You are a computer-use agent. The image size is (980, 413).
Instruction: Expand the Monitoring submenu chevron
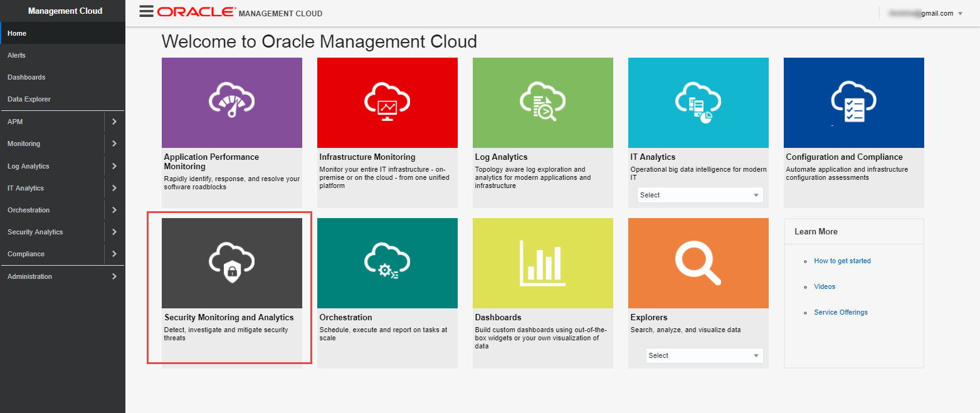pyautogui.click(x=114, y=144)
